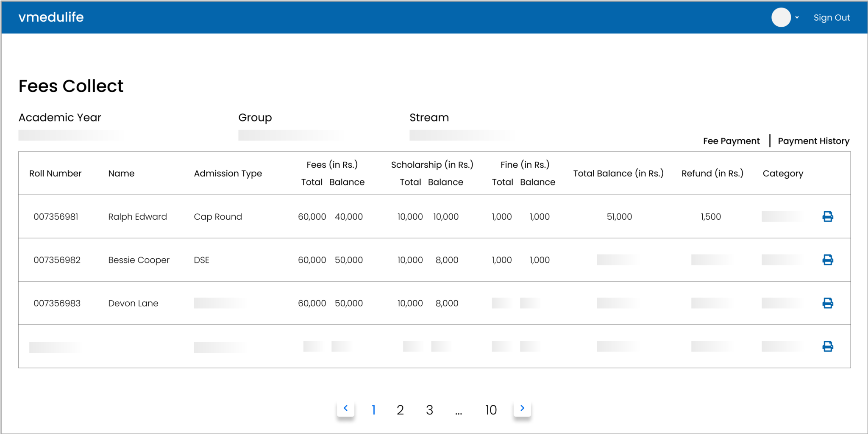Go to page 3
This screenshot has height=434, width=868.
[429, 410]
